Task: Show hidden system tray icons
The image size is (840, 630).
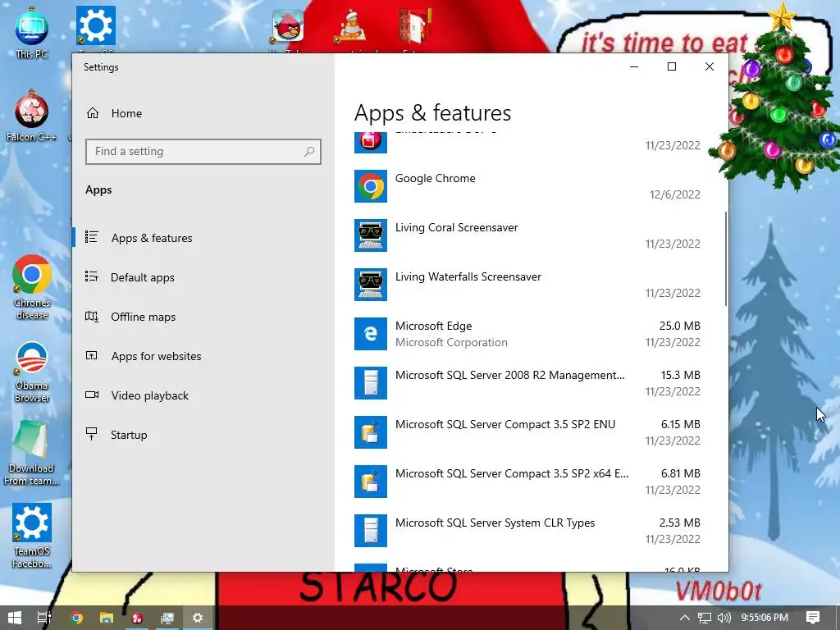Action: pyautogui.click(x=685, y=618)
